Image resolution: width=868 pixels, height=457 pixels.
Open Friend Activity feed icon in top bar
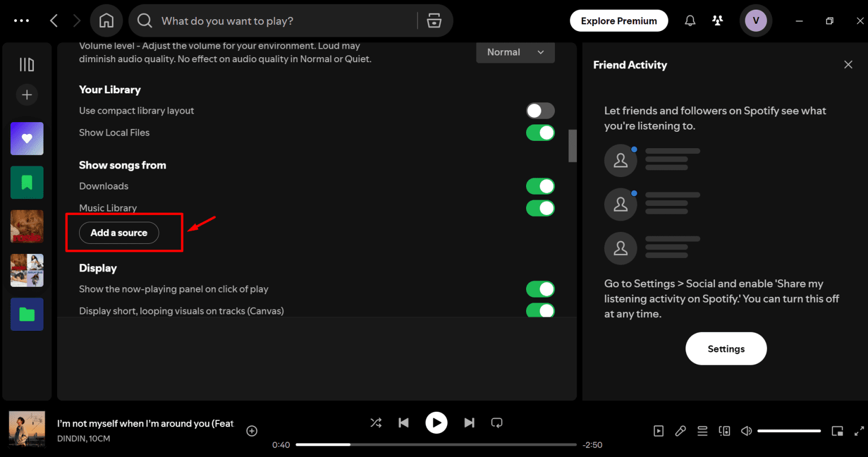tap(717, 20)
